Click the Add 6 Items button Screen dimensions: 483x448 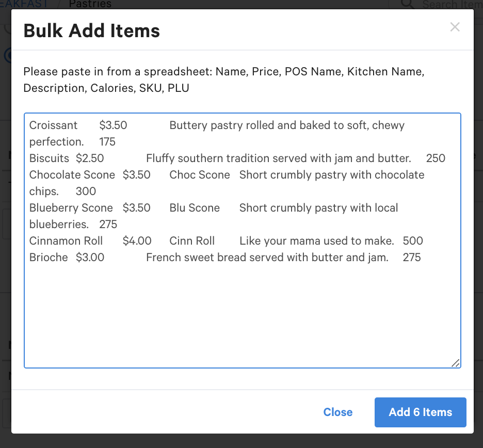[x=420, y=412]
